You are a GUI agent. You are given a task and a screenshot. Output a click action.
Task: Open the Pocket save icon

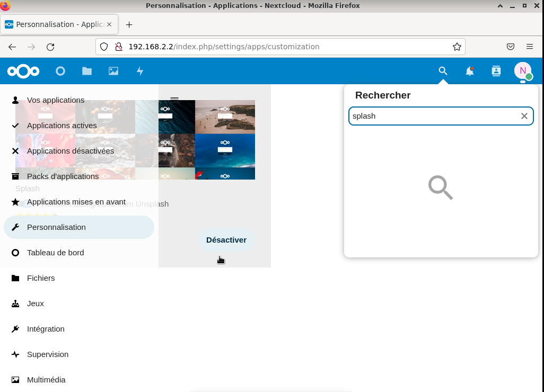(x=511, y=47)
